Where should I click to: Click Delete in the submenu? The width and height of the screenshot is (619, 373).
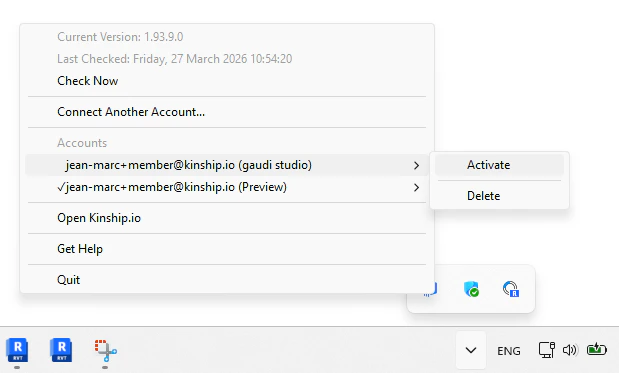(x=499, y=196)
